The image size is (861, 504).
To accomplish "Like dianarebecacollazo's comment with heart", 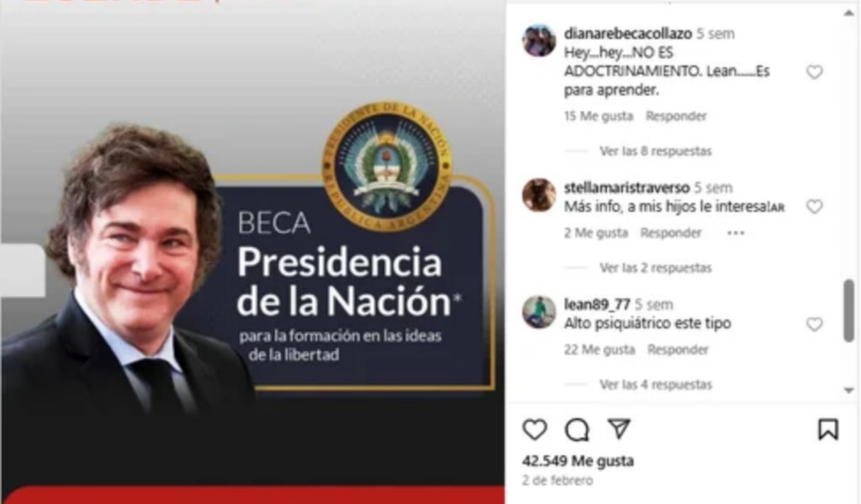I will pyautogui.click(x=814, y=72).
